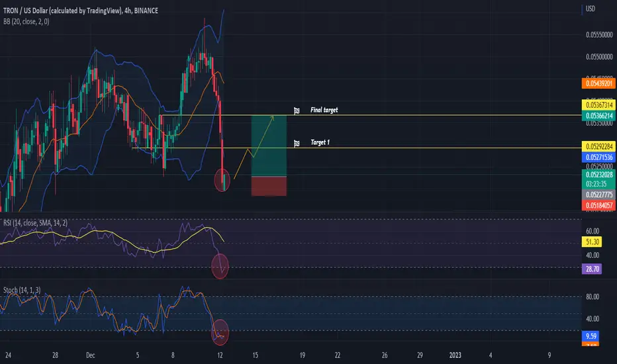Screen dimensions: 617x364
Task: Click the Stoch 80.00 scale value
Action: pos(593,296)
